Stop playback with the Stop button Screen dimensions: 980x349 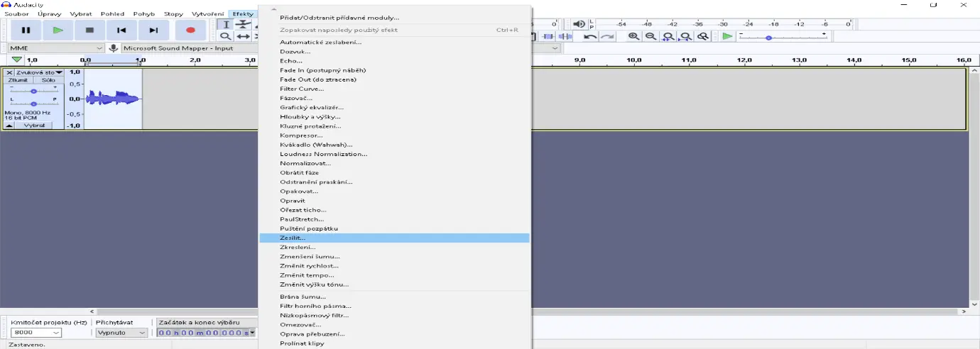click(x=89, y=30)
